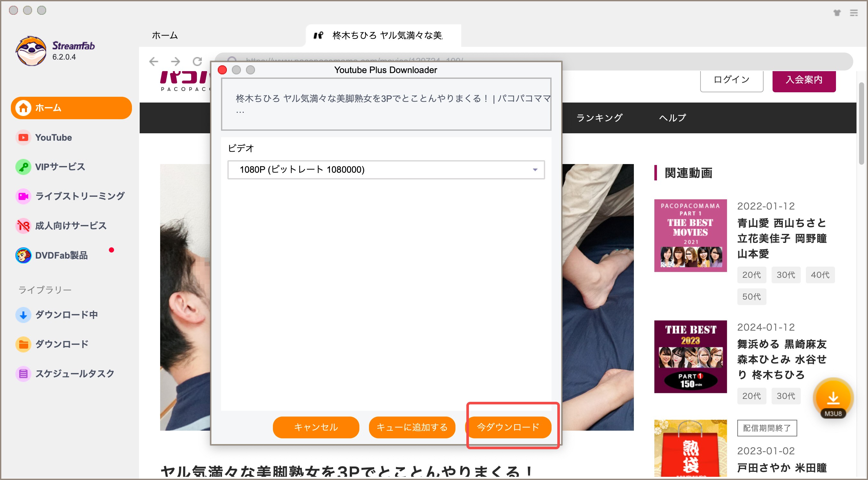868x480 pixels.
Task: Open ランキング in the site navigation bar
Action: (x=600, y=118)
